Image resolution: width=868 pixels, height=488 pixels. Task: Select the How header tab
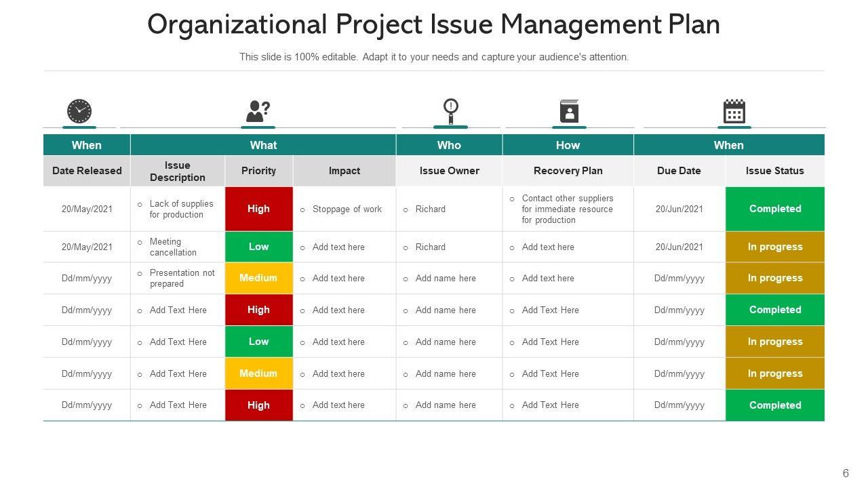(568, 145)
